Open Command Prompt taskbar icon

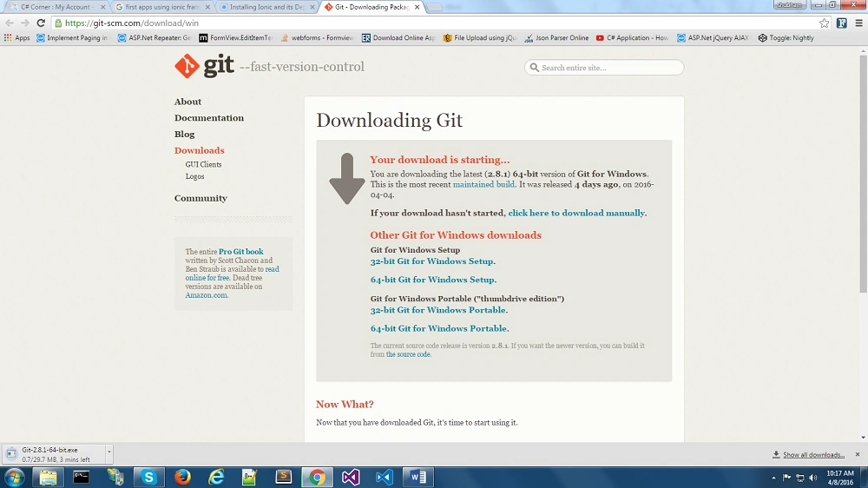click(82, 477)
